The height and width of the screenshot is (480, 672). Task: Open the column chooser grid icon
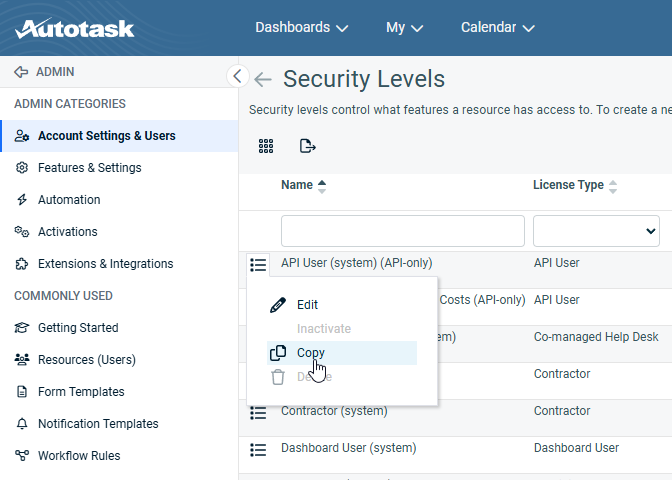(266, 146)
